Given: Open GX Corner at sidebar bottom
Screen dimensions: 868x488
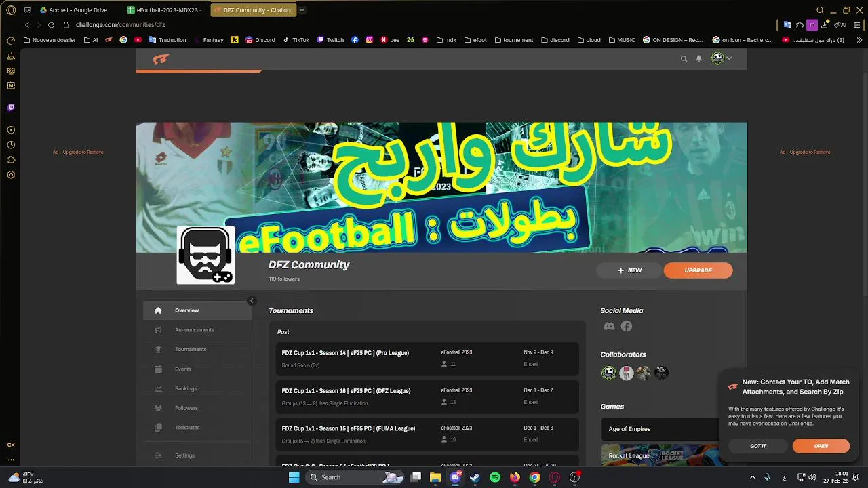Looking at the screenshot, I should tap(11, 445).
